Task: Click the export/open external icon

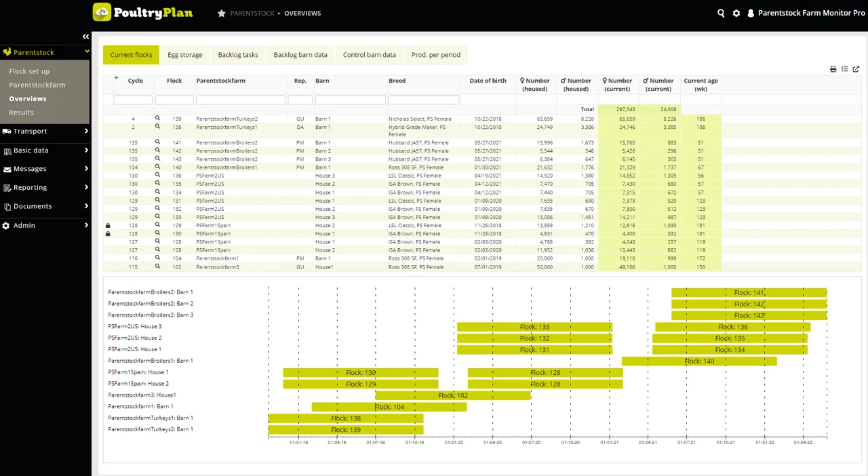Action: 856,69
